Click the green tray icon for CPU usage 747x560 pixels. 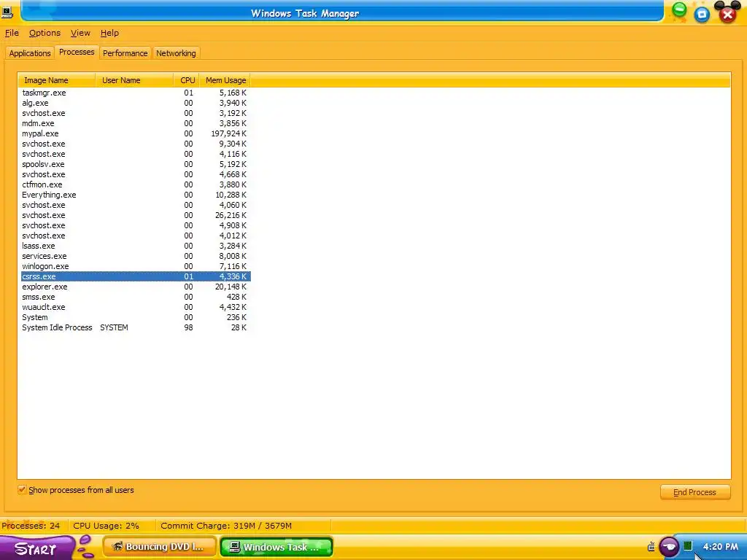click(x=688, y=546)
